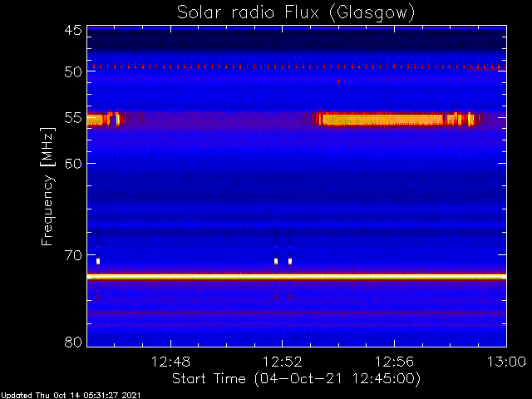Click the 'Updated Thu Oct 14 05:31:27 2021' text
532x399 pixels.
point(70,396)
